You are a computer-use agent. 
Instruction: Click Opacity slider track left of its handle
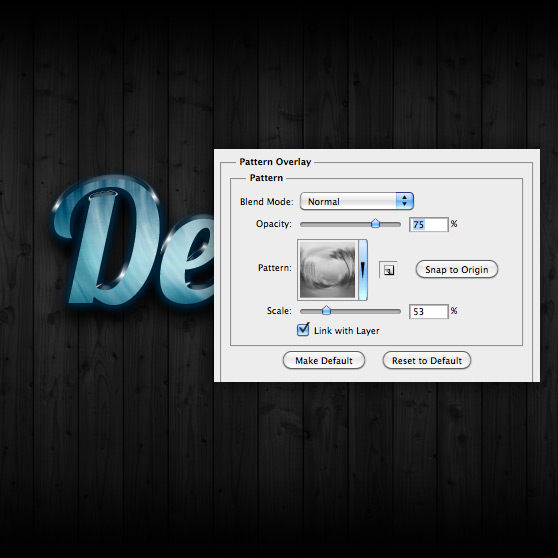tap(335, 224)
